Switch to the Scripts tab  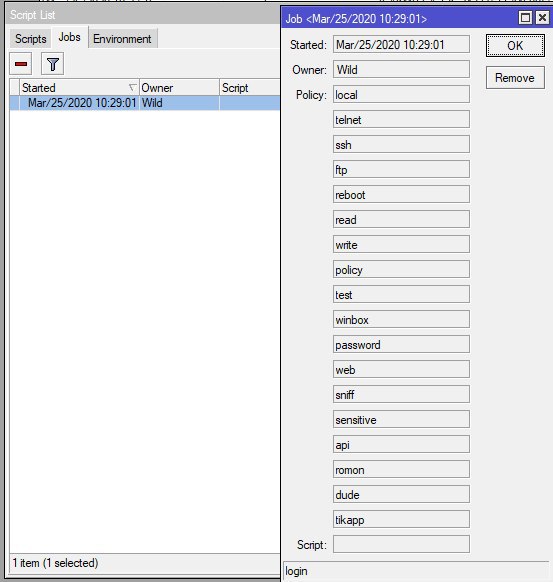[x=30, y=39]
